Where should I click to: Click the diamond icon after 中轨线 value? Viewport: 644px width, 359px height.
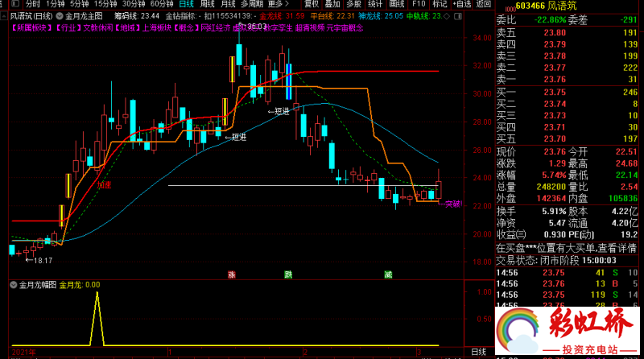[x=448, y=15]
